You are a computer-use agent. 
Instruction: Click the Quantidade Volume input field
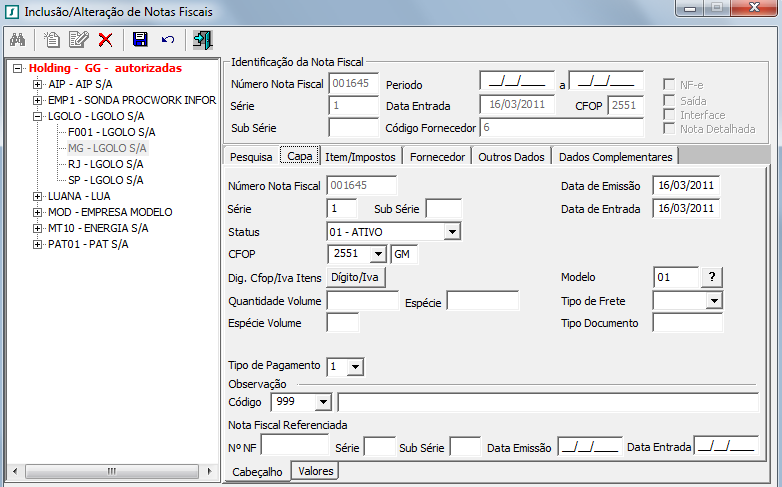click(362, 301)
